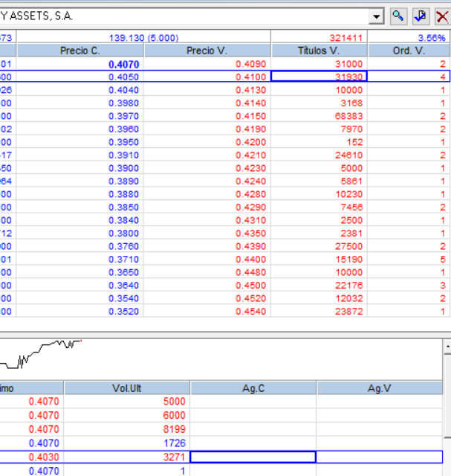
Task: Select last volume 6000 trade
Action: click(x=174, y=416)
